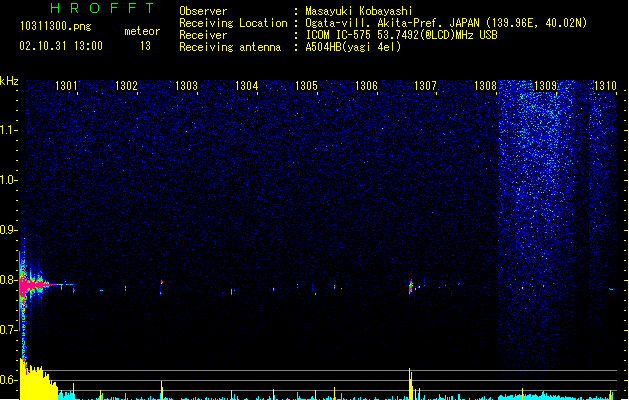Click the 1306 time marker
Viewport: 629px width, 400px height.
click(366, 86)
